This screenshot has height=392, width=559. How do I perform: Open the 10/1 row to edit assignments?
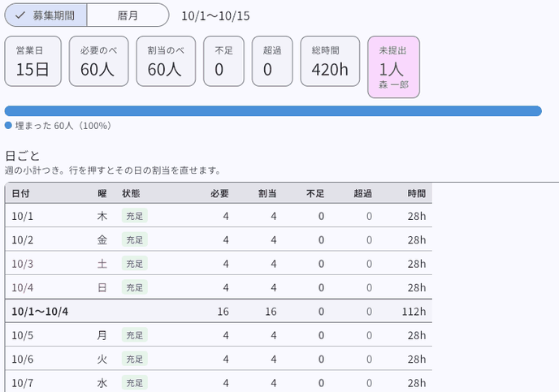point(219,215)
